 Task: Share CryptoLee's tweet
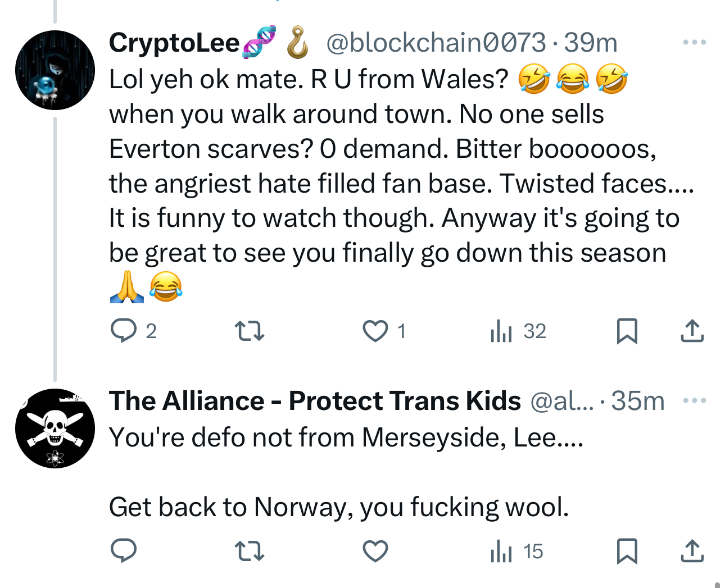coord(692,331)
